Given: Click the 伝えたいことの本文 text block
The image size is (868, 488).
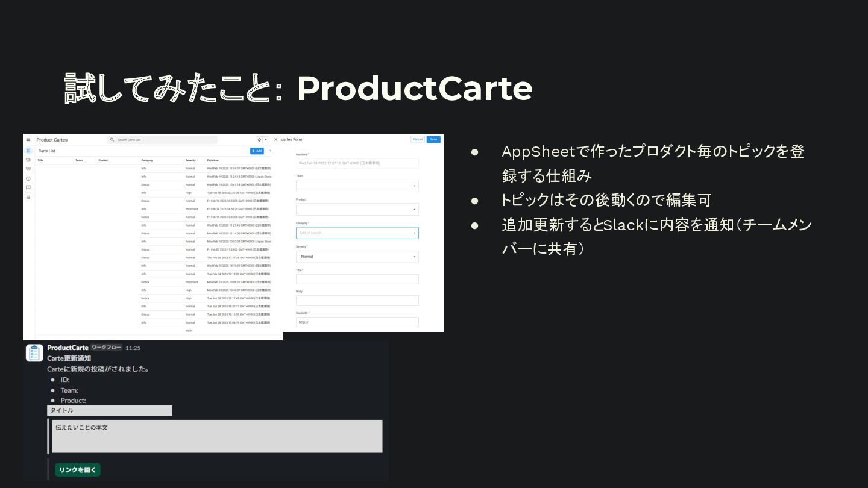Looking at the screenshot, I should coord(217,436).
